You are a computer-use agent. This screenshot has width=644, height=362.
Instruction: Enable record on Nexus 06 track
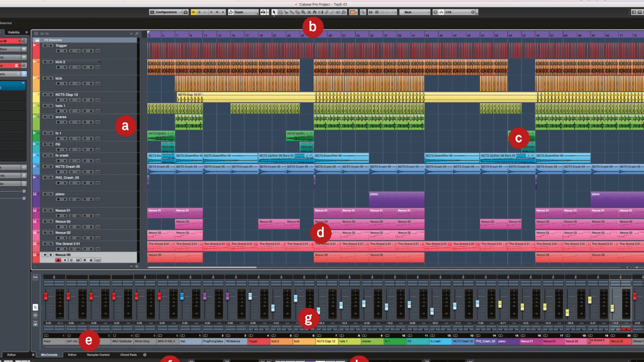click(x=58, y=260)
